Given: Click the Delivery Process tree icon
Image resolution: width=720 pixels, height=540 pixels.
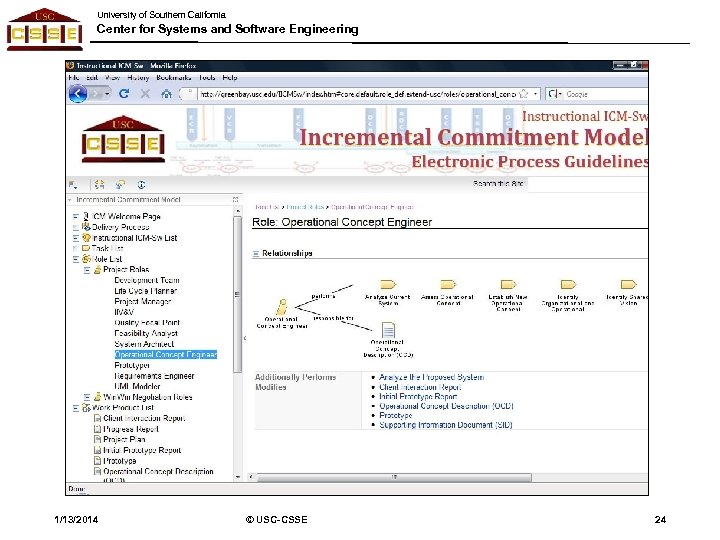Looking at the screenshot, I should (x=86, y=227).
